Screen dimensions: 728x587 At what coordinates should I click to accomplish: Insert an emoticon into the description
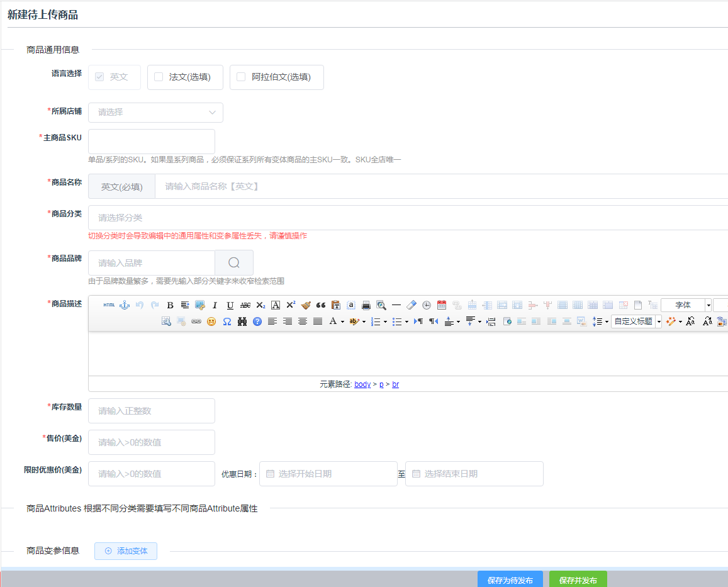point(211,321)
